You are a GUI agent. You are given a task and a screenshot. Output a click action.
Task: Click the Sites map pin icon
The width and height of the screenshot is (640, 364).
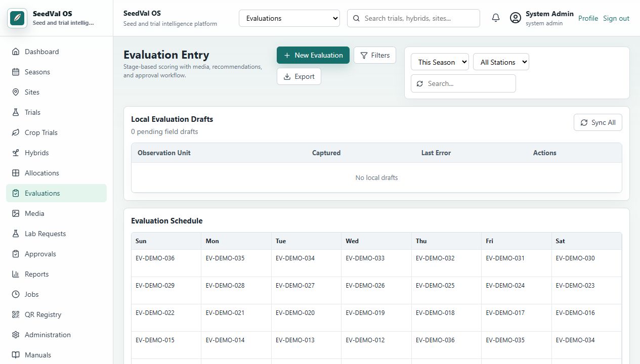[x=16, y=92]
